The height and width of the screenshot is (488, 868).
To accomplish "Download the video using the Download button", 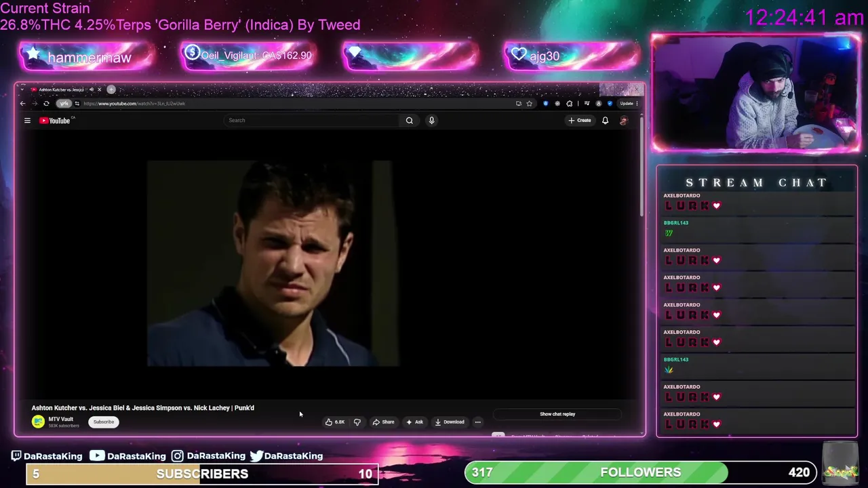I will click(450, 422).
